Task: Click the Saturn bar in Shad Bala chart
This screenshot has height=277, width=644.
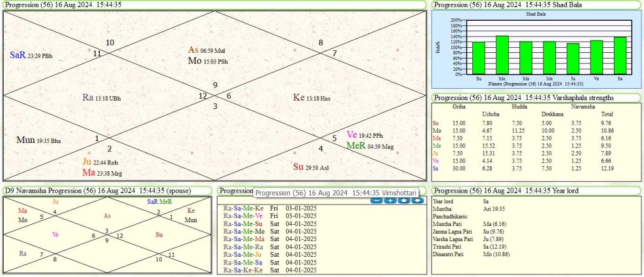Action: pos(619,55)
